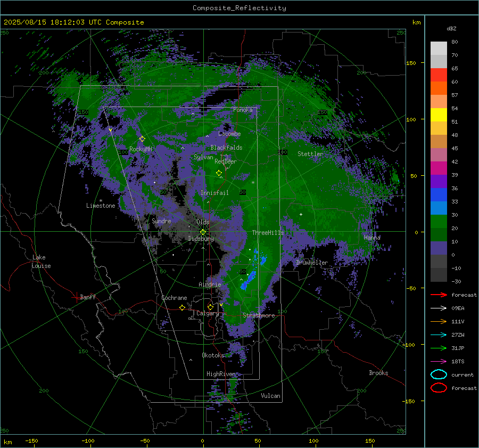Click the red forecast arrow in legend
This screenshot has height=448, width=479.
pyautogui.click(x=439, y=295)
